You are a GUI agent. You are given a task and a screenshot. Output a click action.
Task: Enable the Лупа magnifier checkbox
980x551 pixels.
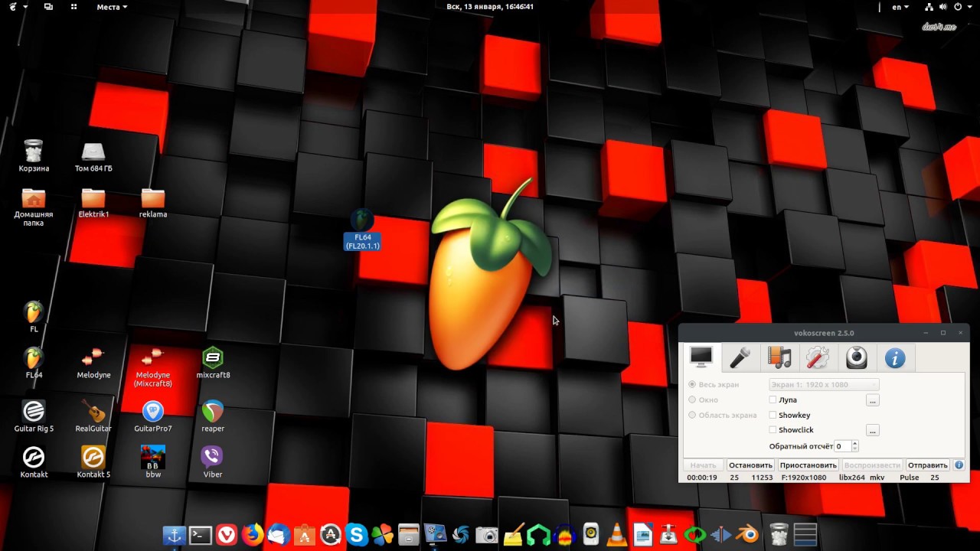pyautogui.click(x=783, y=399)
